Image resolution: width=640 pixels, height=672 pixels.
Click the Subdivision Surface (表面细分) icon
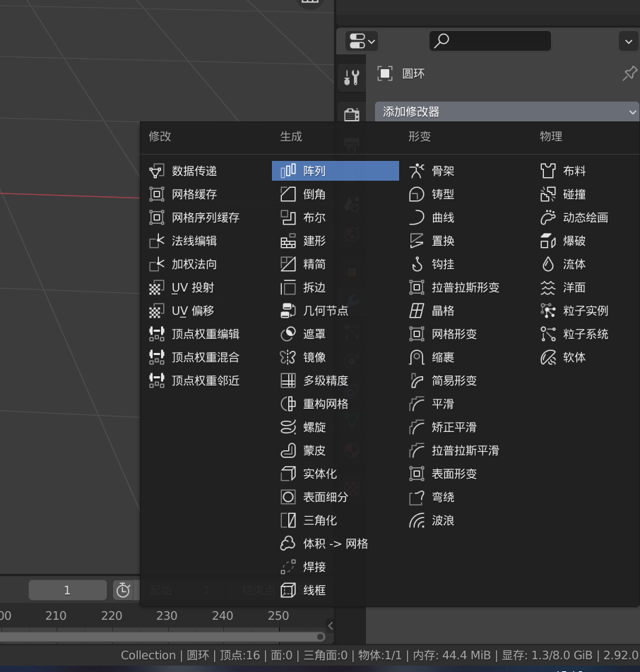[288, 497]
